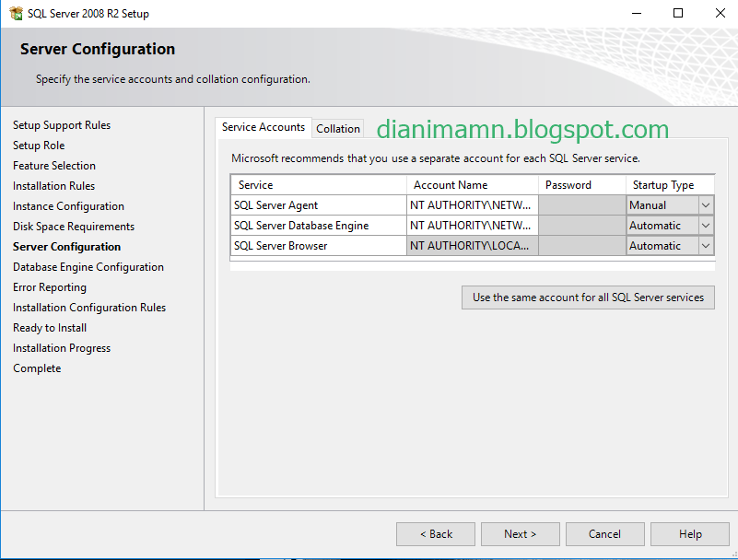The image size is (738, 560).
Task: Open the SQL Server Agent startup type dropdown
Action: pyautogui.click(x=704, y=204)
